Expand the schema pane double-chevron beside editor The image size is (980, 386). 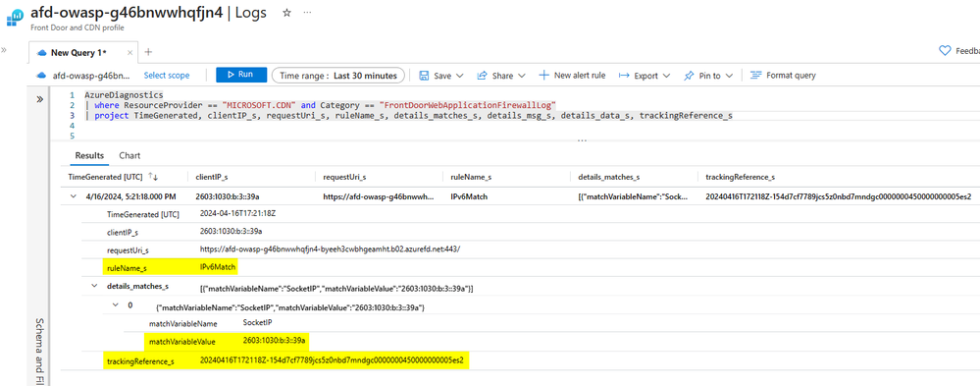39,99
